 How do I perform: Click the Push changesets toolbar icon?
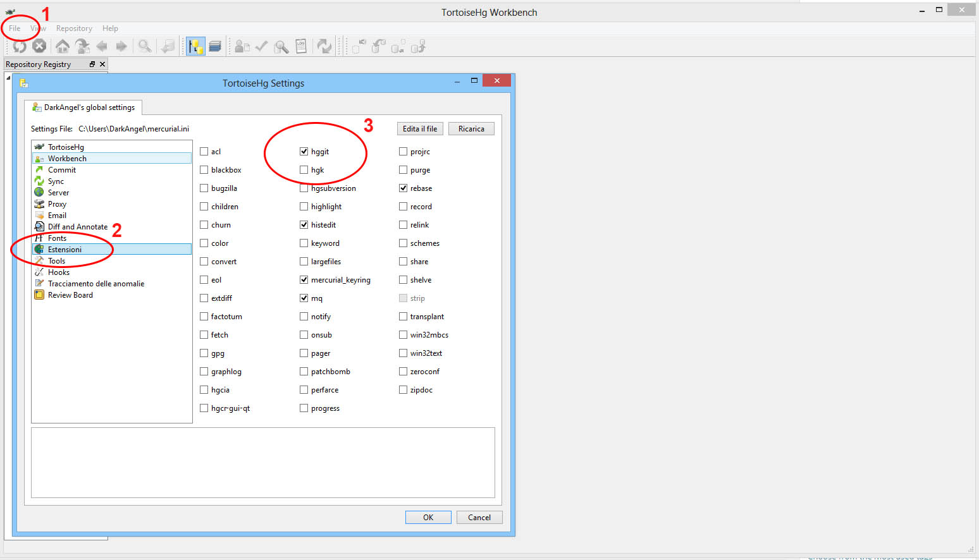click(x=418, y=46)
